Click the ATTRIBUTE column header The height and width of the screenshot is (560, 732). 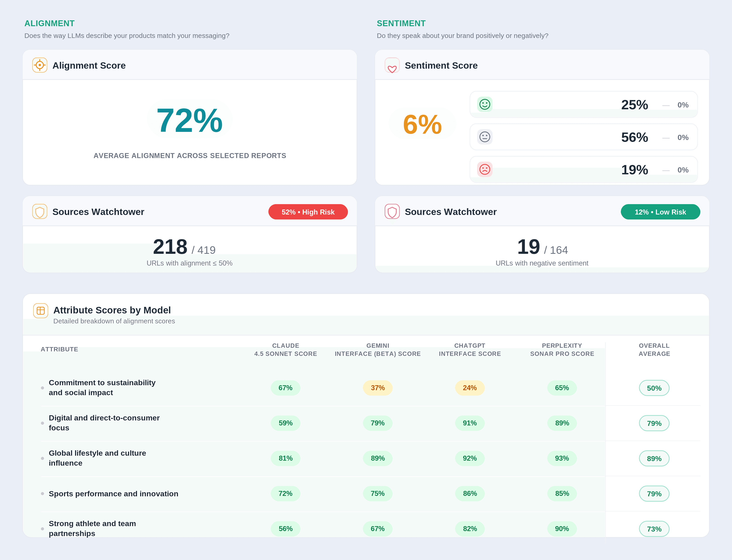(59, 349)
